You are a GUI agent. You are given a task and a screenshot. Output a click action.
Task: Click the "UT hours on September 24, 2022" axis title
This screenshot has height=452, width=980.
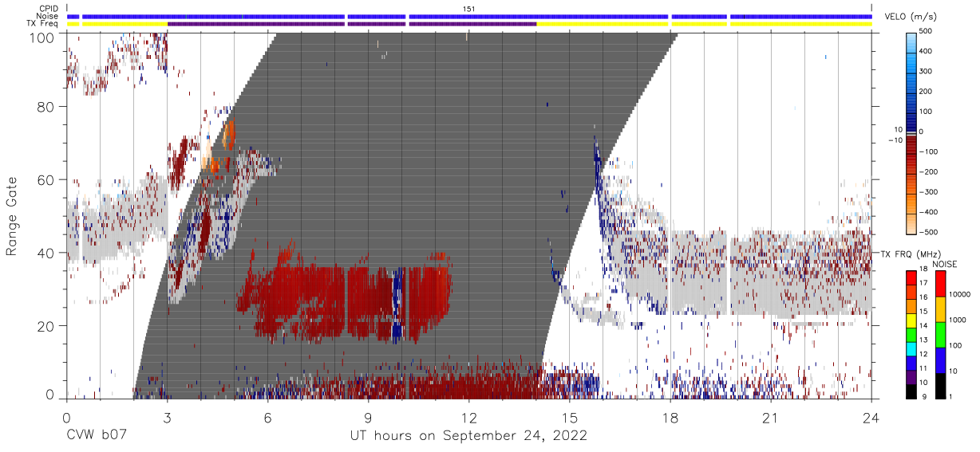[x=468, y=436]
